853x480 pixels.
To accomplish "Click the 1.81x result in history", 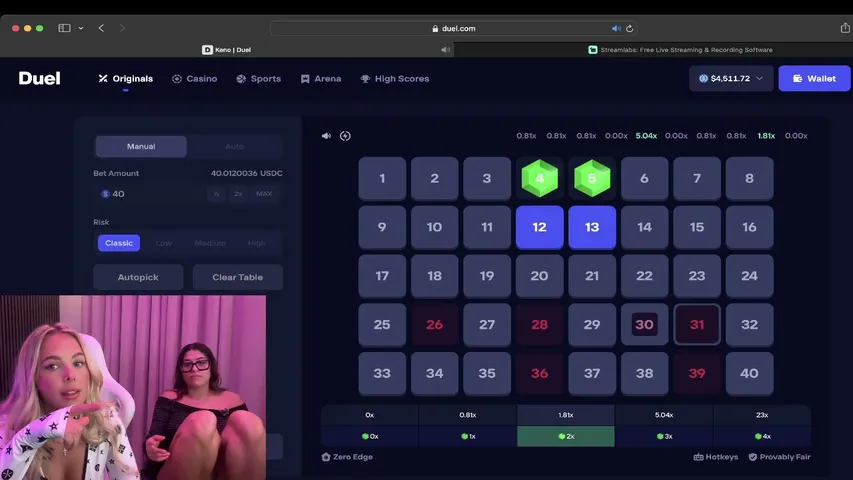I will [x=766, y=136].
